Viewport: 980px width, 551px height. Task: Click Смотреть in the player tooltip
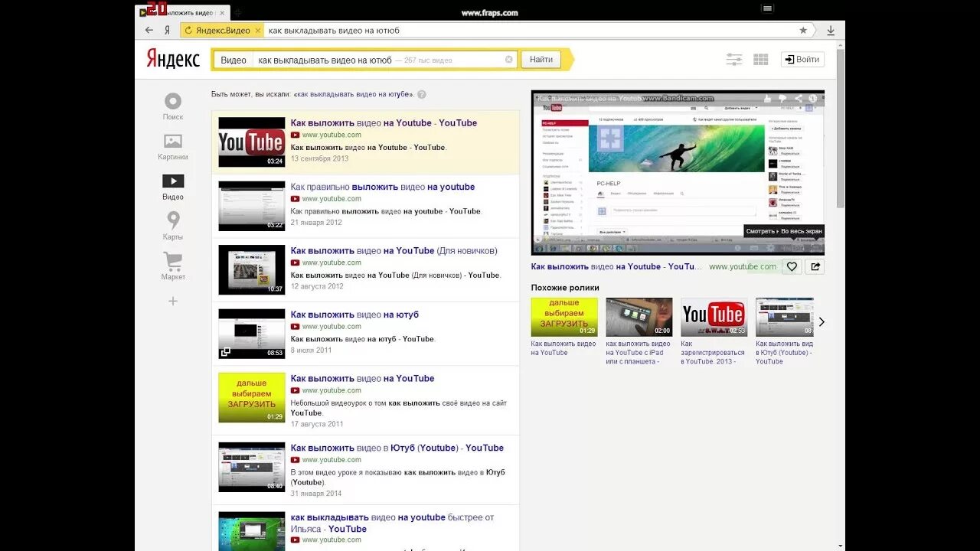[x=761, y=230]
